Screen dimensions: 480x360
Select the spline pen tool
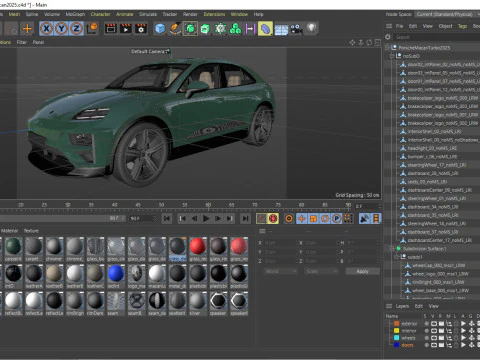[175, 29]
